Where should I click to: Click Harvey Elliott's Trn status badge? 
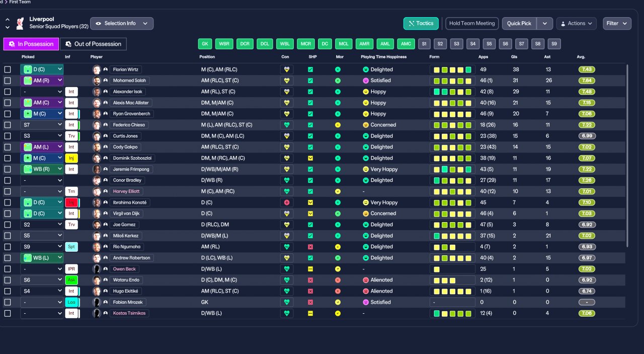click(71, 191)
